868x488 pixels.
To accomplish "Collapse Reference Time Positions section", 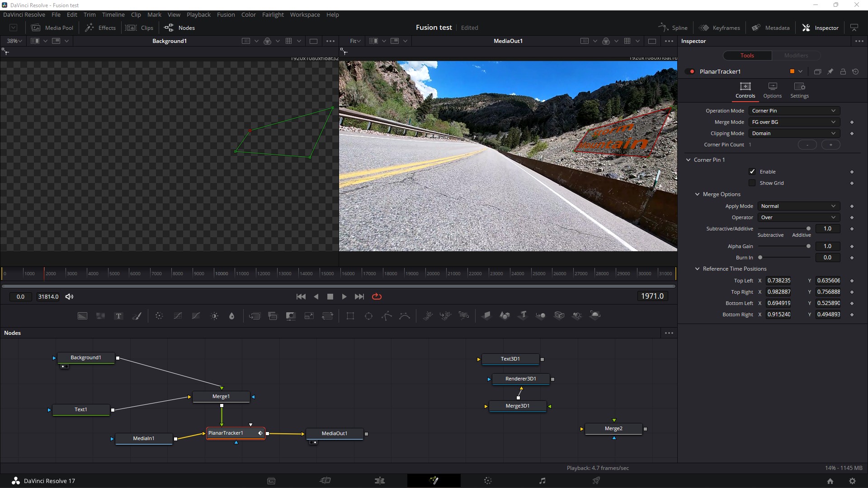I will click(697, 269).
